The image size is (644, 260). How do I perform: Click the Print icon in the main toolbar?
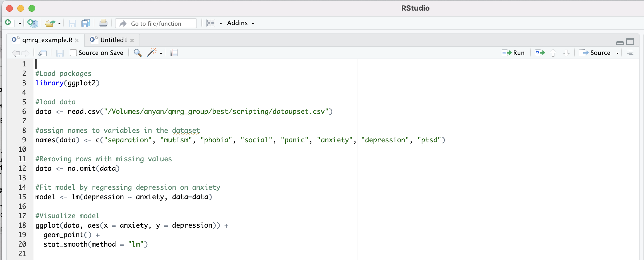pos(103,23)
